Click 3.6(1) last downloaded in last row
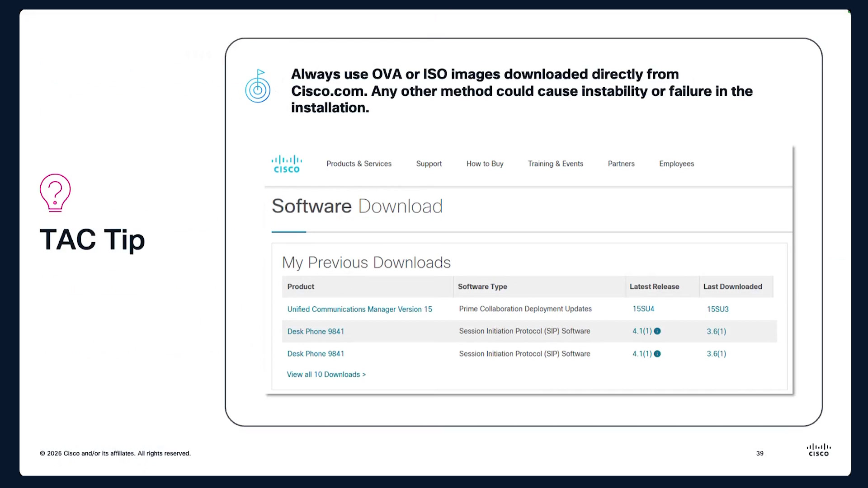868x488 pixels. 716,354
